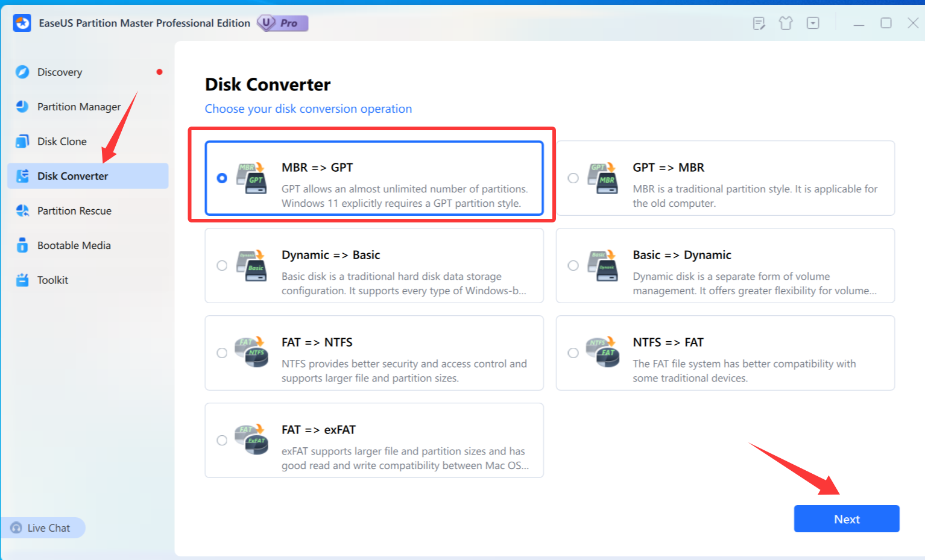Click the Disk Clone icon

tap(22, 141)
